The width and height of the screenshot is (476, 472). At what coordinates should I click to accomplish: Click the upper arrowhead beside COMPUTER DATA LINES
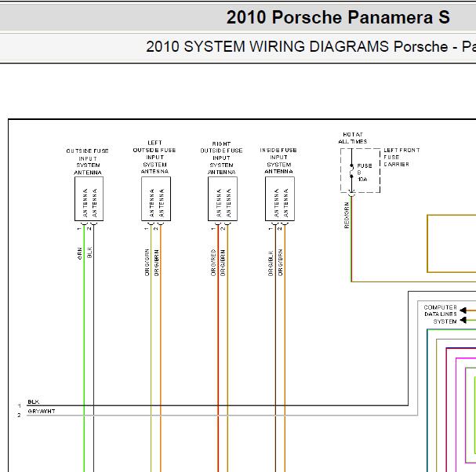(463, 310)
